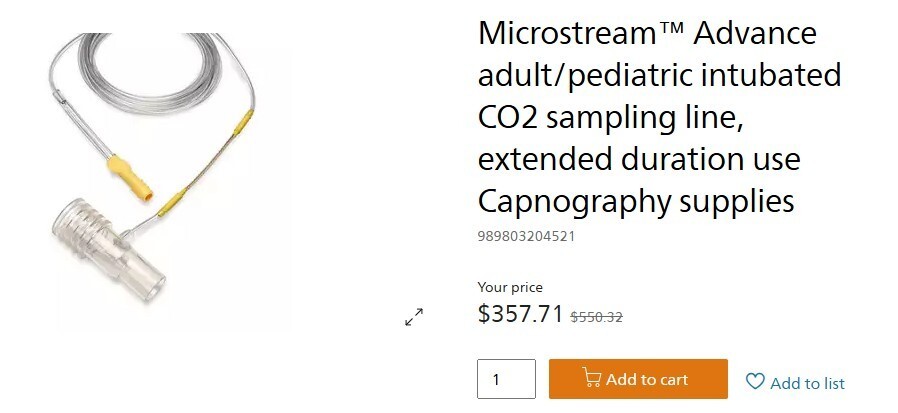The image size is (898, 413).
Task: Click the "extended duration use" title text
Action: [639, 159]
